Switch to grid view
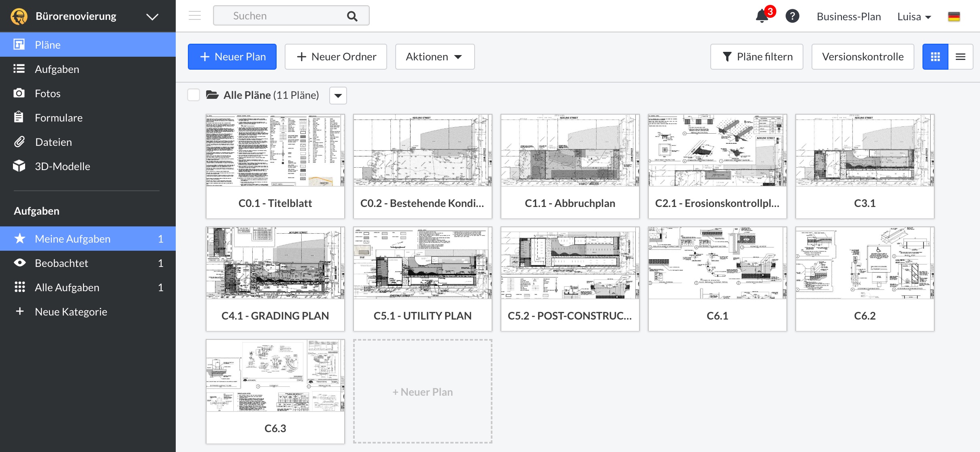Screen dimensions: 980x452 [935, 57]
